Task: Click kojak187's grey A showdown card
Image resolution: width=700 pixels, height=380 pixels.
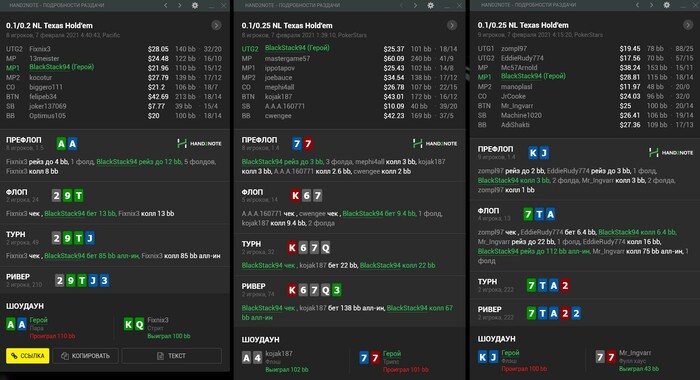Action: (x=246, y=358)
